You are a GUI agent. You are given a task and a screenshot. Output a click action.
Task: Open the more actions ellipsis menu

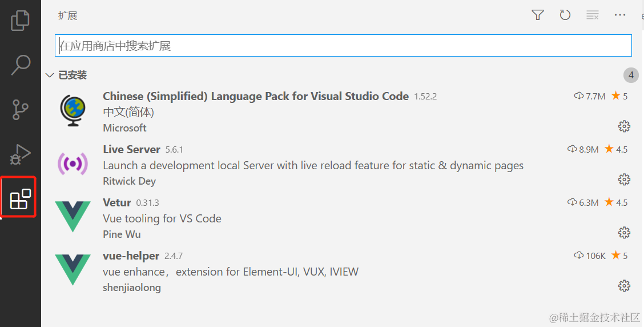620,15
